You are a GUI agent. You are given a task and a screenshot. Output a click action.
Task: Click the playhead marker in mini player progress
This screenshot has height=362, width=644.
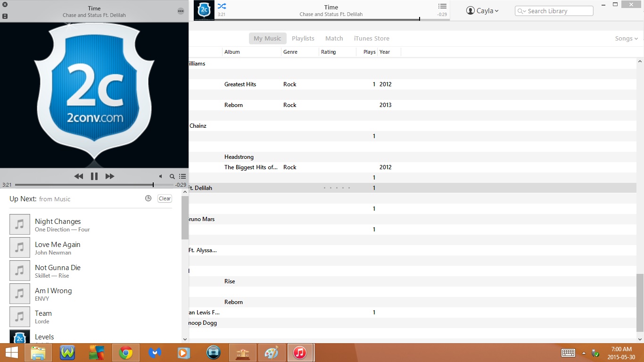tap(153, 185)
